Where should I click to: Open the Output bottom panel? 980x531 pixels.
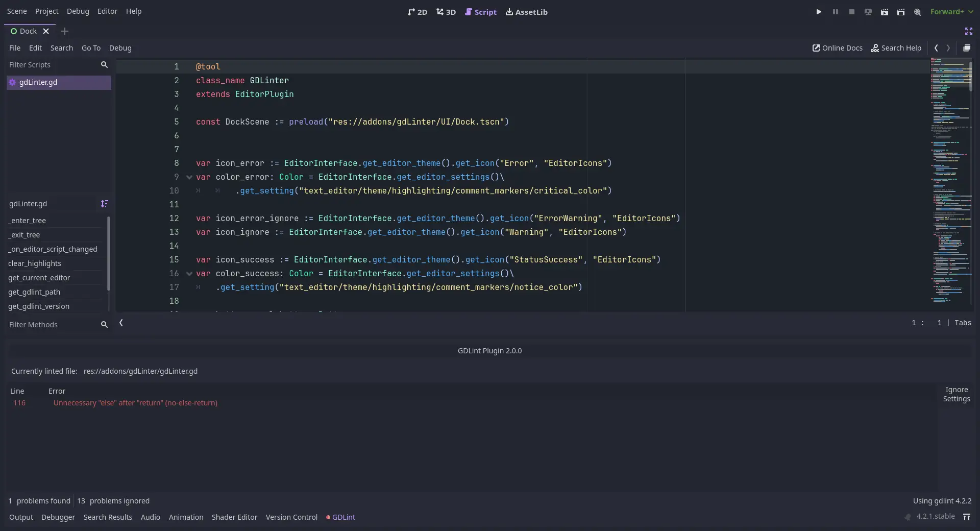[x=21, y=517]
